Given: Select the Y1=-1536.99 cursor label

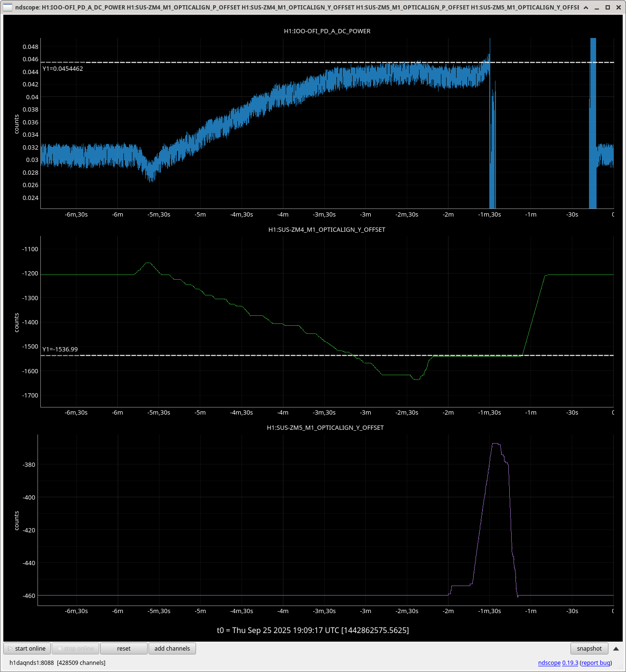Looking at the screenshot, I should [x=60, y=350].
